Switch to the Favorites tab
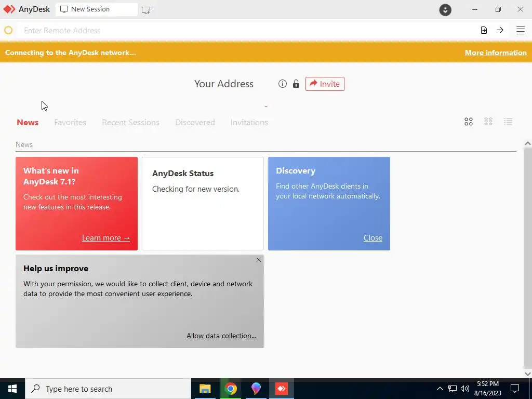 (70, 122)
